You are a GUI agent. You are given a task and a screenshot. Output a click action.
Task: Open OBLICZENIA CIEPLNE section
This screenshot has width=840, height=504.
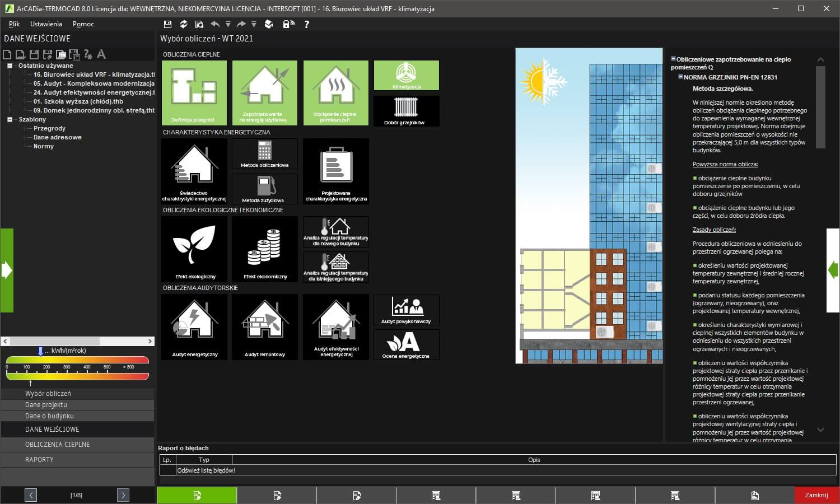pyautogui.click(x=77, y=445)
